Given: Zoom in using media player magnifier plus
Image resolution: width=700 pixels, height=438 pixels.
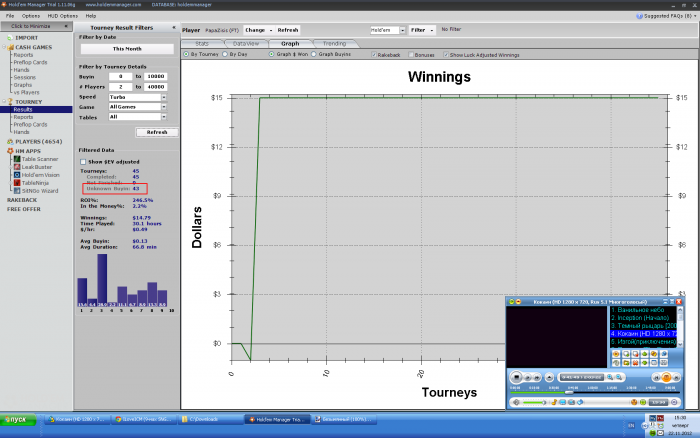Looking at the screenshot, I should point(610,377).
